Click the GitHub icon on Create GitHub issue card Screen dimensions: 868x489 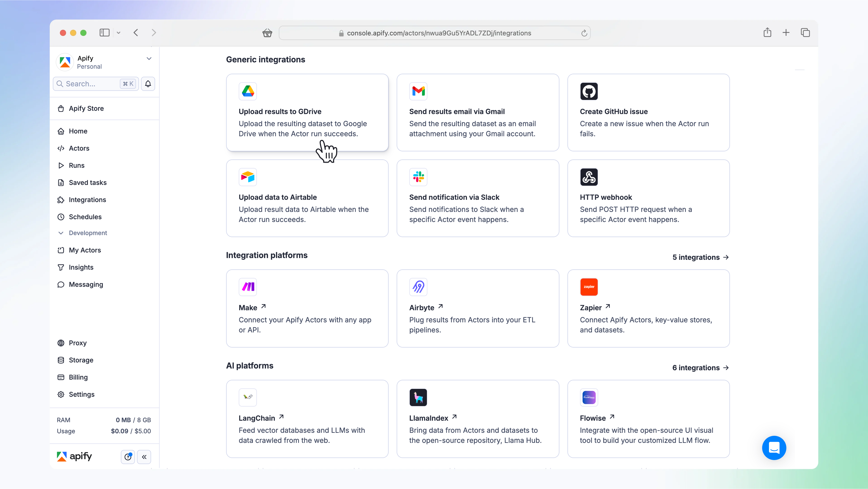[589, 91]
